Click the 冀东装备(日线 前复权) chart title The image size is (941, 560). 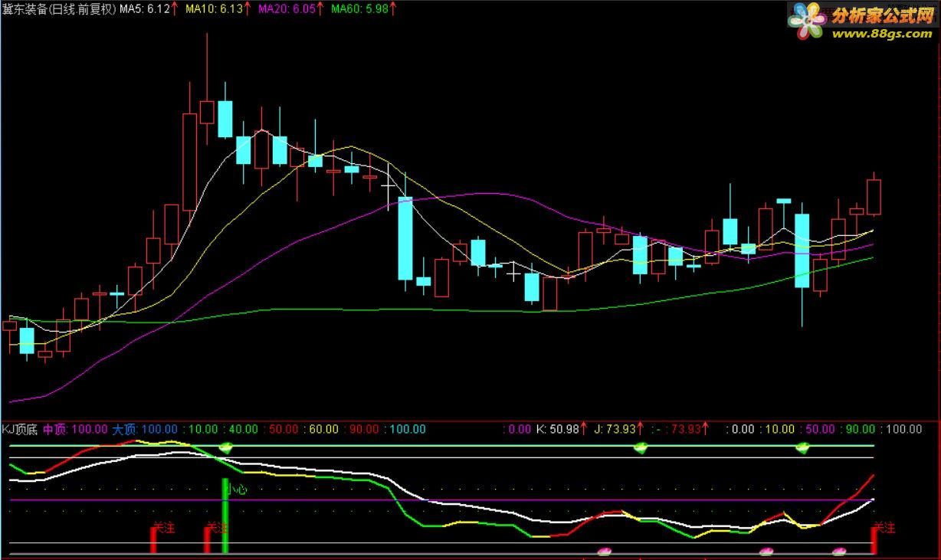tap(59, 8)
